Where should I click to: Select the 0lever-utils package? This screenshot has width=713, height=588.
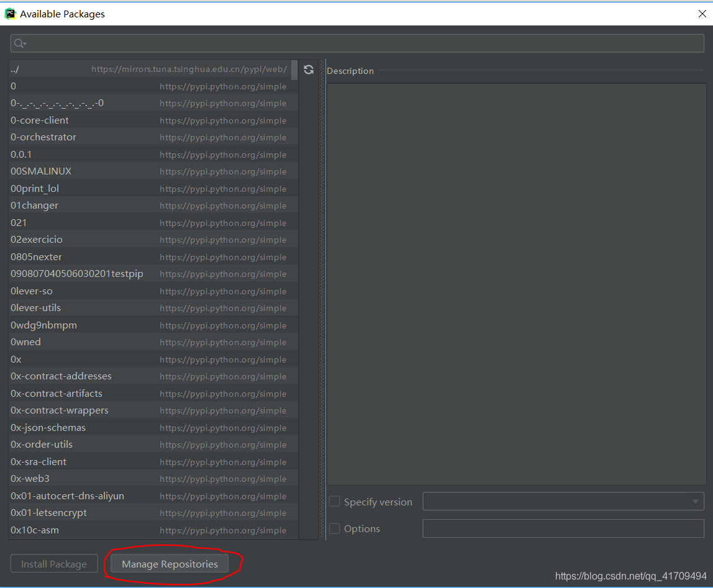153,308
